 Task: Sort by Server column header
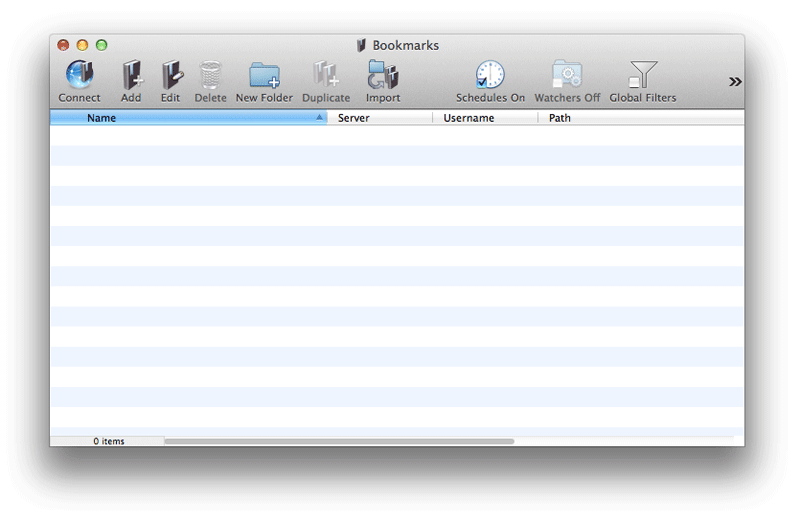pos(354,118)
